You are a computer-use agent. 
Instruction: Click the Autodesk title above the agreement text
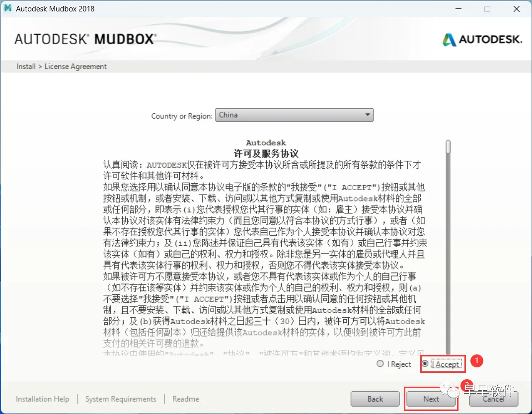[266, 143]
